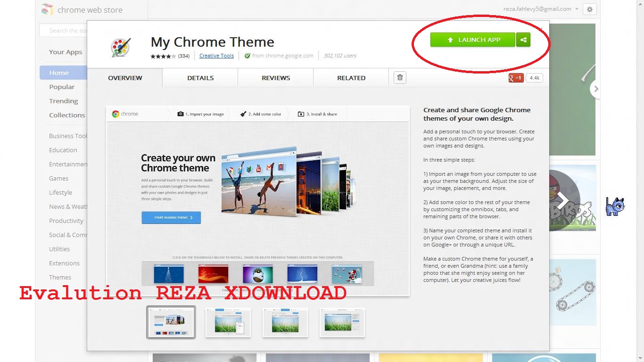Screen dimensions: 644x362
Task: Switch to the Details tab
Action: (200, 78)
